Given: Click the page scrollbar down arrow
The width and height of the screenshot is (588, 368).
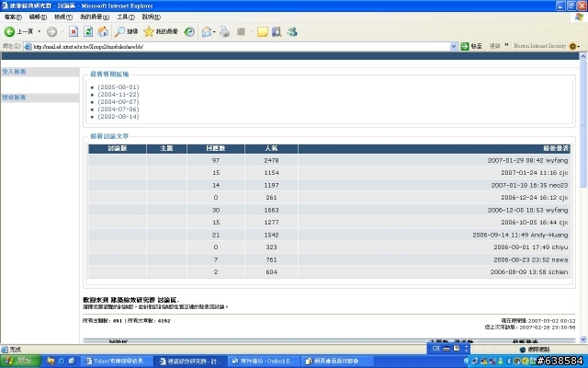Looking at the screenshot, I should (x=583, y=339).
